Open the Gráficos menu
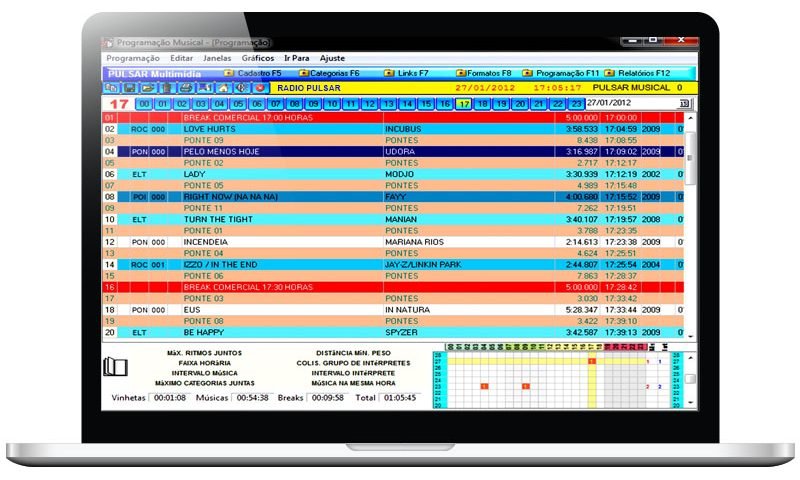Image resolution: width=800 pixels, height=480 pixels. coord(257,59)
